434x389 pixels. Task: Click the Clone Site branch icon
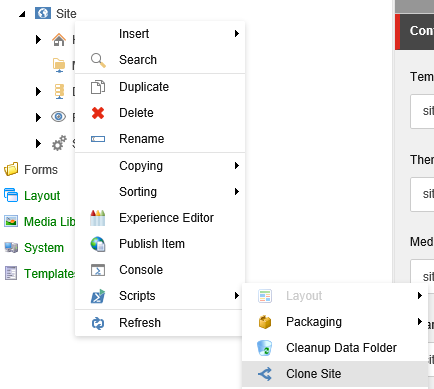click(265, 374)
